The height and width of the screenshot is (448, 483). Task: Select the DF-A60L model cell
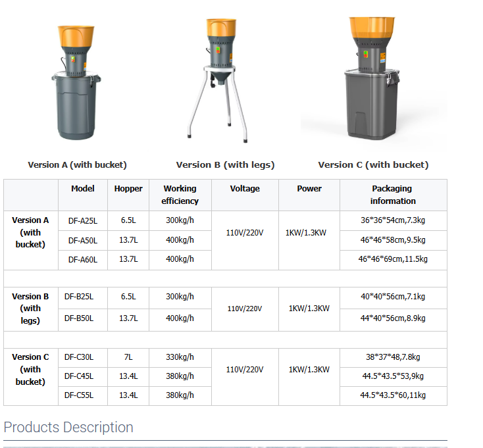83,260
